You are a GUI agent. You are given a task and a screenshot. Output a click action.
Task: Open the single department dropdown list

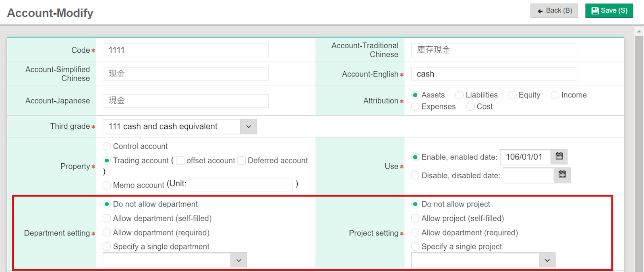[238, 260]
